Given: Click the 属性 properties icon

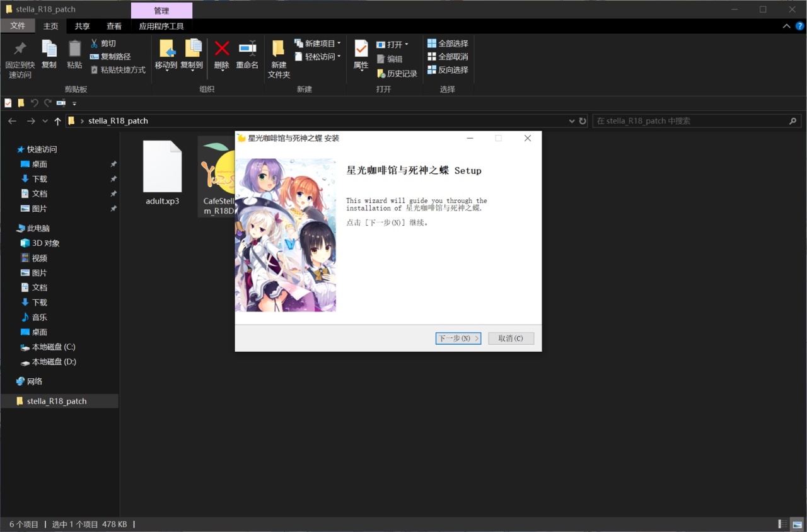Looking at the screenshot, I should (x=361, y=49).
